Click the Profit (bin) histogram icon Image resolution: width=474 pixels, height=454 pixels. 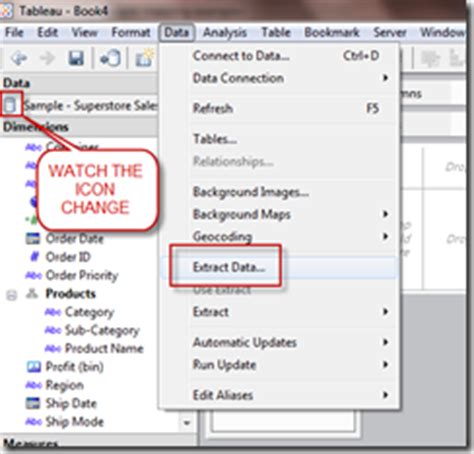coord(33,366)
